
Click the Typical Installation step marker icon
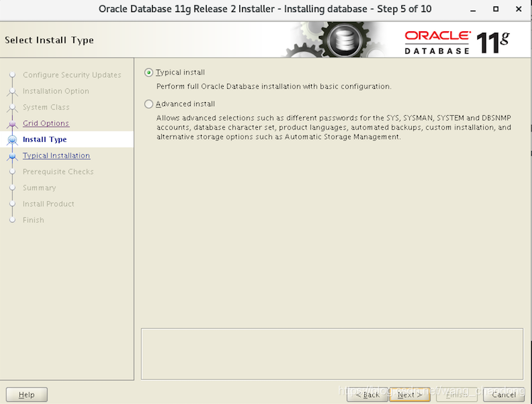[13, 155]
